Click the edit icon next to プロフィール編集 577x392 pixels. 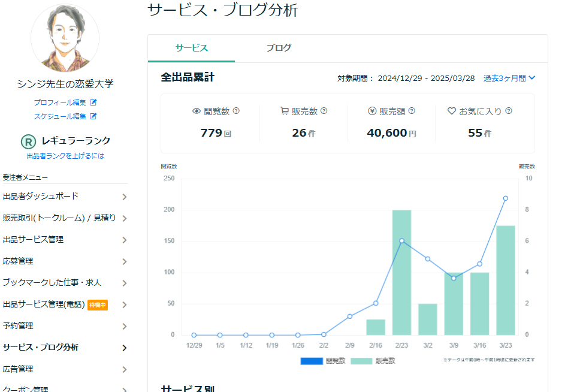coord(93,102)
